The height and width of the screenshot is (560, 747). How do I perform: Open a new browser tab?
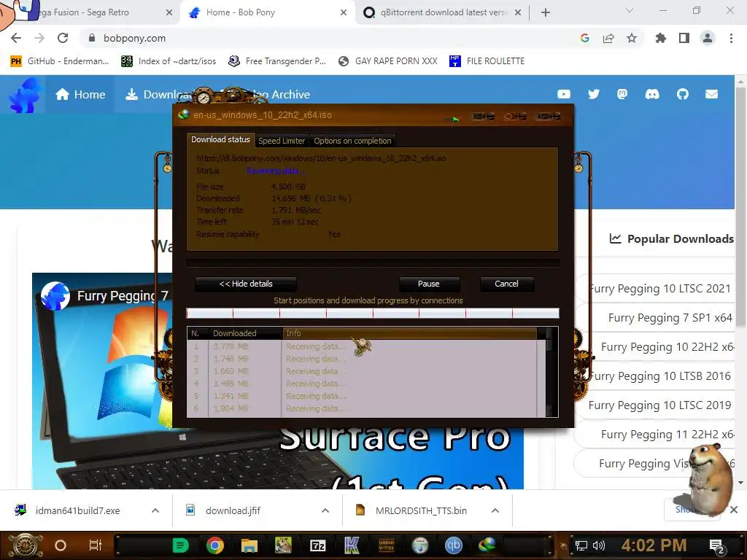546,12
